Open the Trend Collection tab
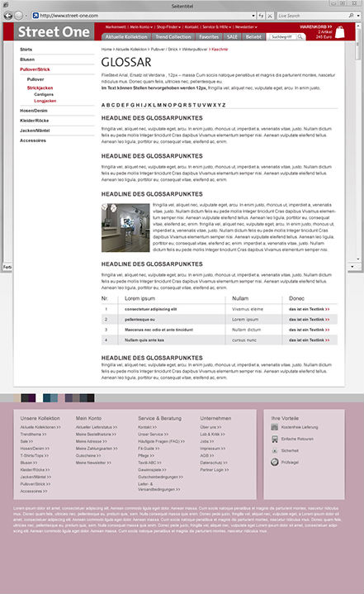 pyautogui.click(x=173, y=36)
